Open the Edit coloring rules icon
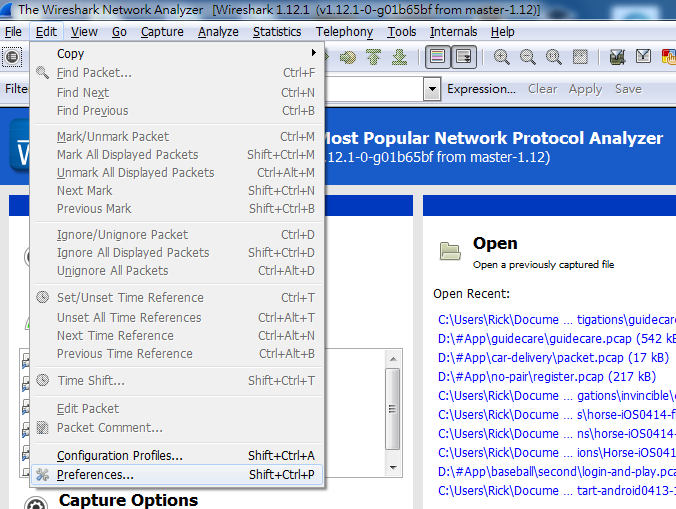Image resolution: width=676 pixels, height=509 pixels. [x=669, y=57]
